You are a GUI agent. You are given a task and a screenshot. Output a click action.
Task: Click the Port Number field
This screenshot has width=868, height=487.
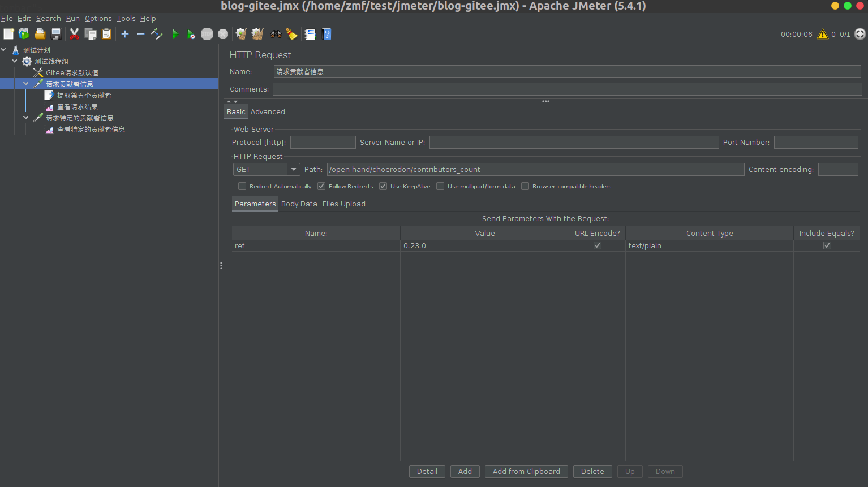click(x=816, y=142)
